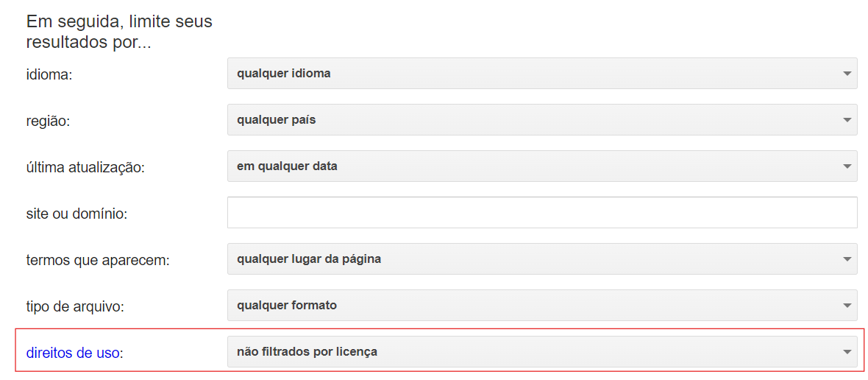Click the 'termos que aparecem:' label

pyautogui.click(x=97, y=260)
